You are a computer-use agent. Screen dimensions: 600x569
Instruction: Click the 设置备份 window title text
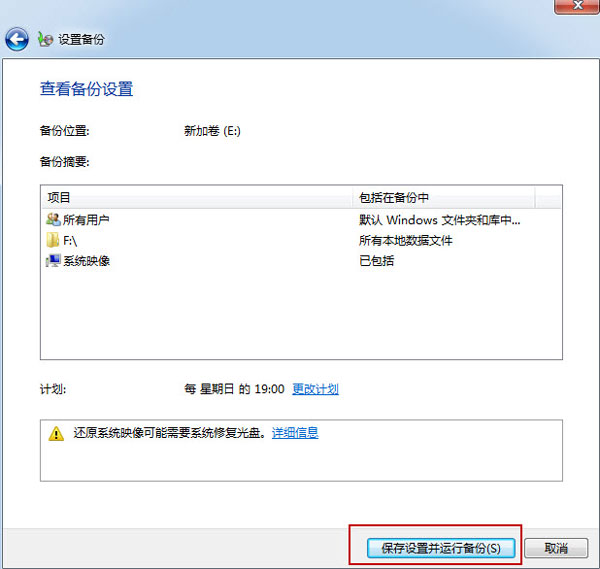(81, 39)
